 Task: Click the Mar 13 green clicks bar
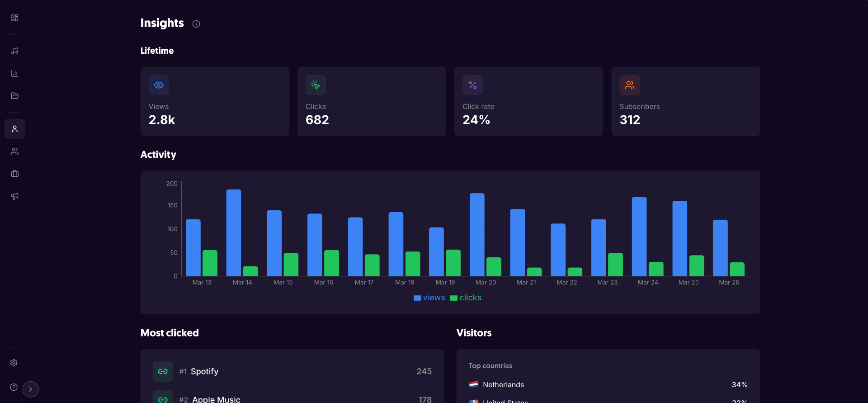coord(210,263)
